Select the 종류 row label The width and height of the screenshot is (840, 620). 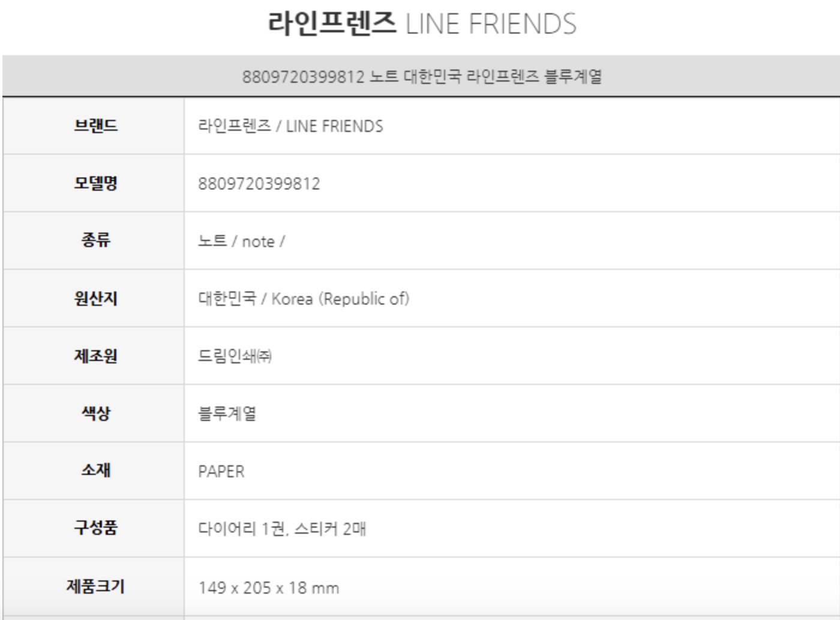pos(95,240)
